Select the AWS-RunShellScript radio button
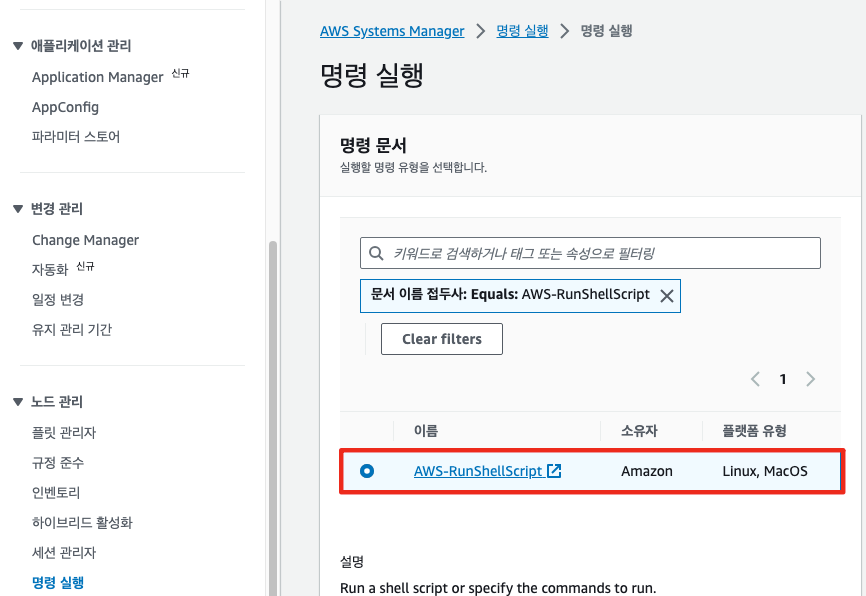Viewport: 866px width, 596px height. click(x=367, y=471)
